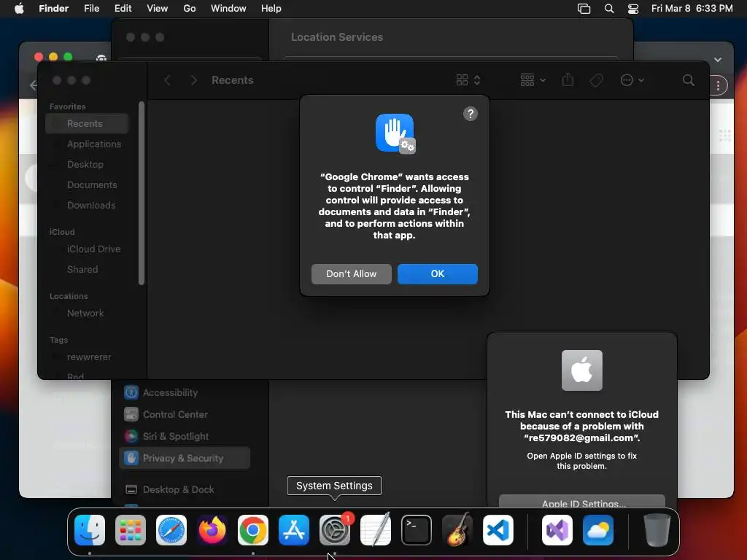Open Control Center from menu bar
Image resolution: width=747 pixels, height=560 pixels.
tap(633, 9)
